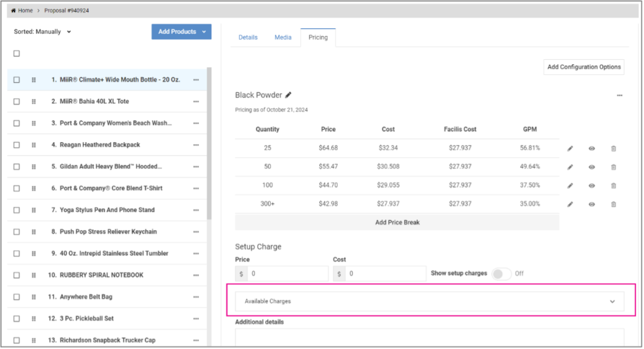This screenshot has width=644, height=349.
Task: Grab drag handle for Reagan Heathered Backpack
Action: (34, 145)
